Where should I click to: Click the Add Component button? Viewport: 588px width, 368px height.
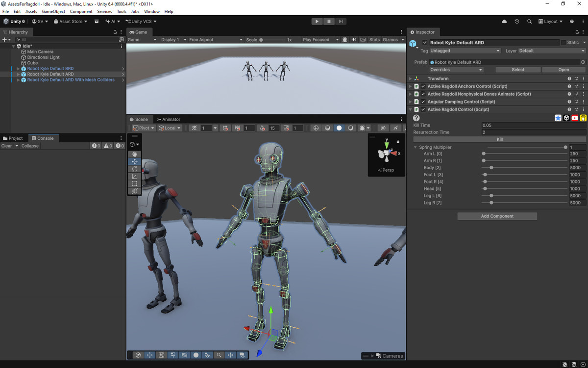click(x=497, y=216)
